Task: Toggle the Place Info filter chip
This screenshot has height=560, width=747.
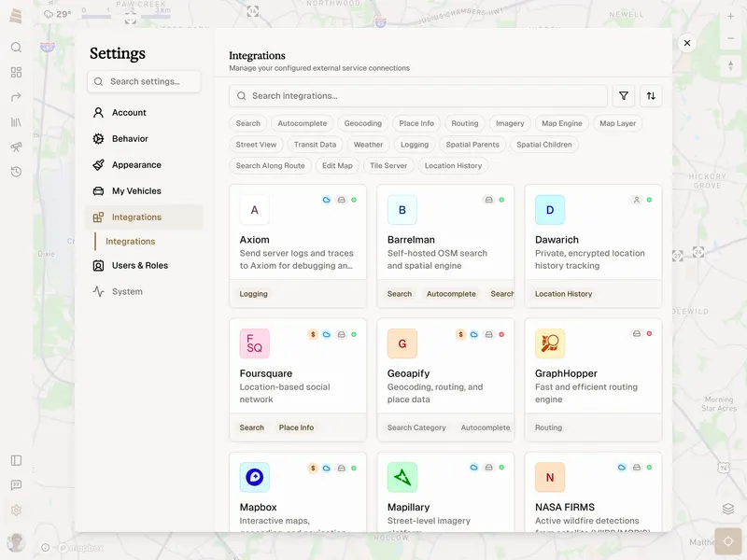Action: click(416, 123)
